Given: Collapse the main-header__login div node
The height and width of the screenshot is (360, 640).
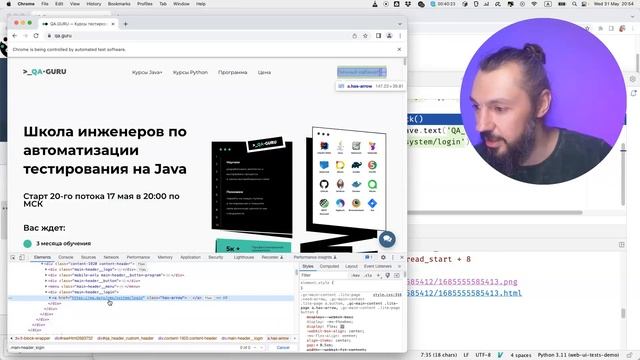Looking at the screenshot, I should [46, 292].
